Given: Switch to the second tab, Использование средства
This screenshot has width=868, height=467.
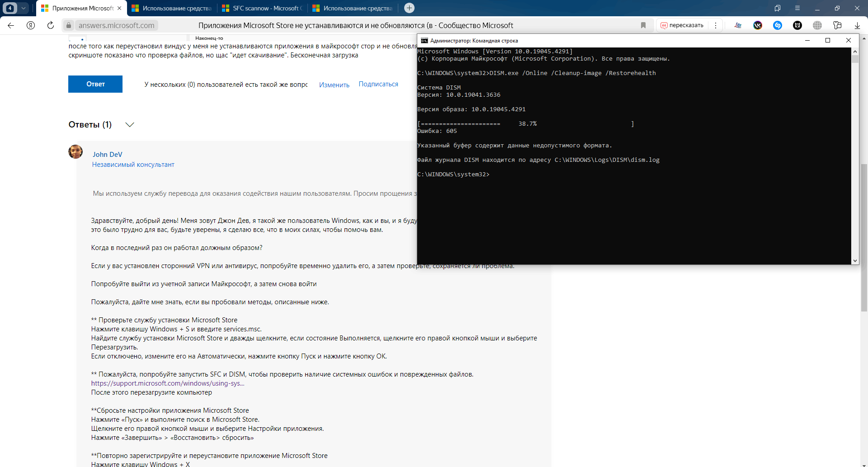Looking at the screenshot, I should click(172, 8).
